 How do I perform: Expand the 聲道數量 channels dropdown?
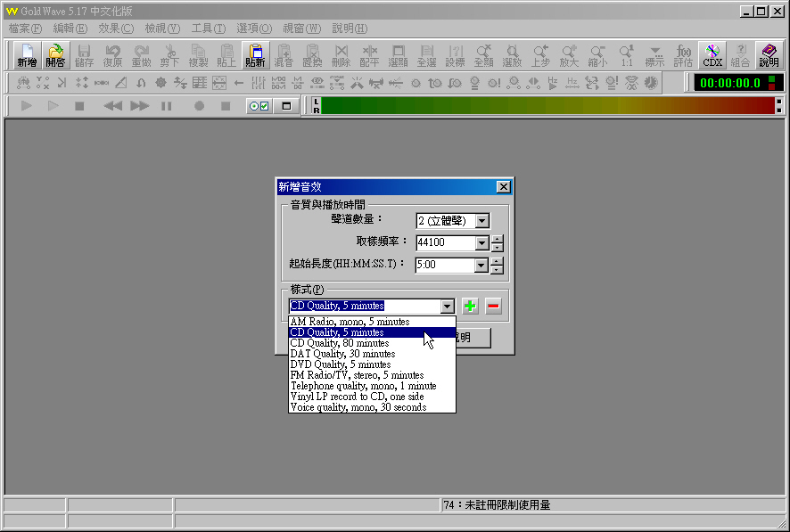coord(481,220)
